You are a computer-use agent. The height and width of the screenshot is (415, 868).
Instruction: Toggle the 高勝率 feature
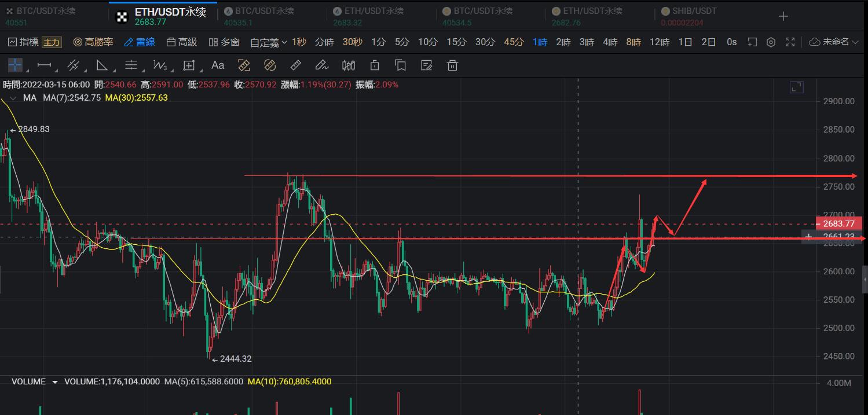(94, 42)
